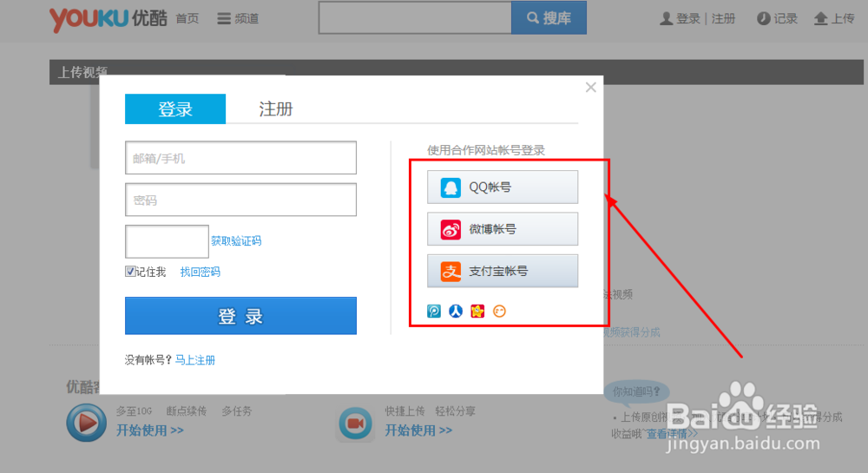Screen dimensions: 868x473
Task: Click the teal video camera icon
Action: tap(355, 424)
